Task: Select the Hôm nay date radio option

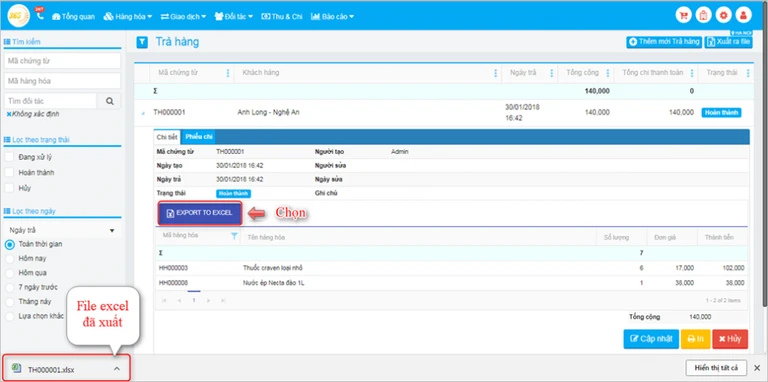Action: tap(9, 259)
